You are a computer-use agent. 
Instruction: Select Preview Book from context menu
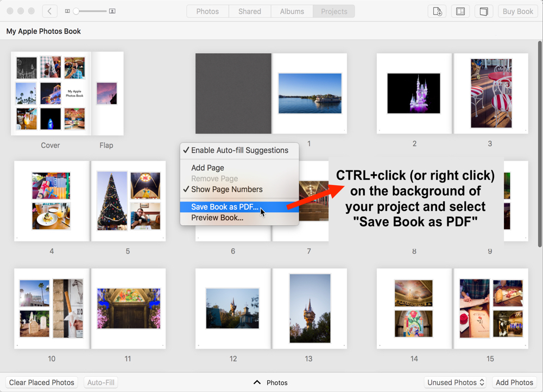(217, 218)
